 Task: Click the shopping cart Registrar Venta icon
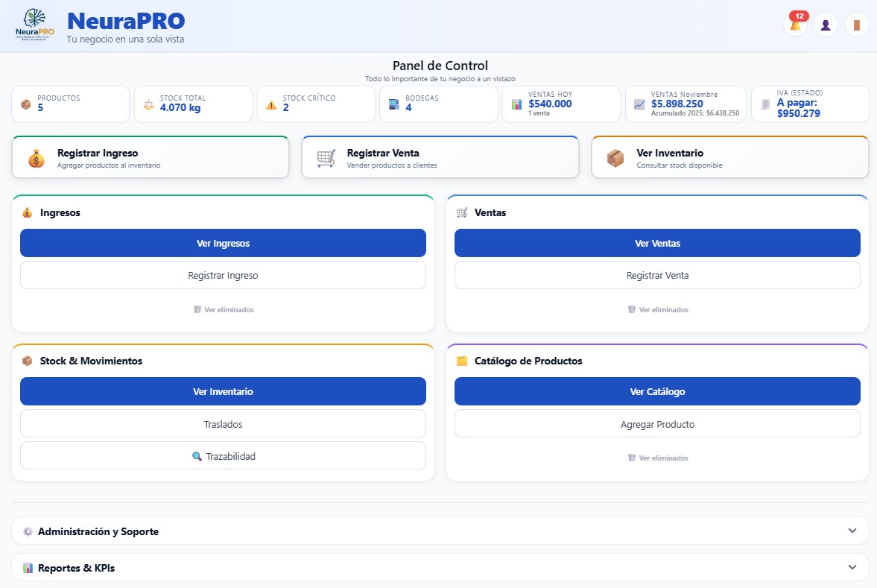[326, 158]
